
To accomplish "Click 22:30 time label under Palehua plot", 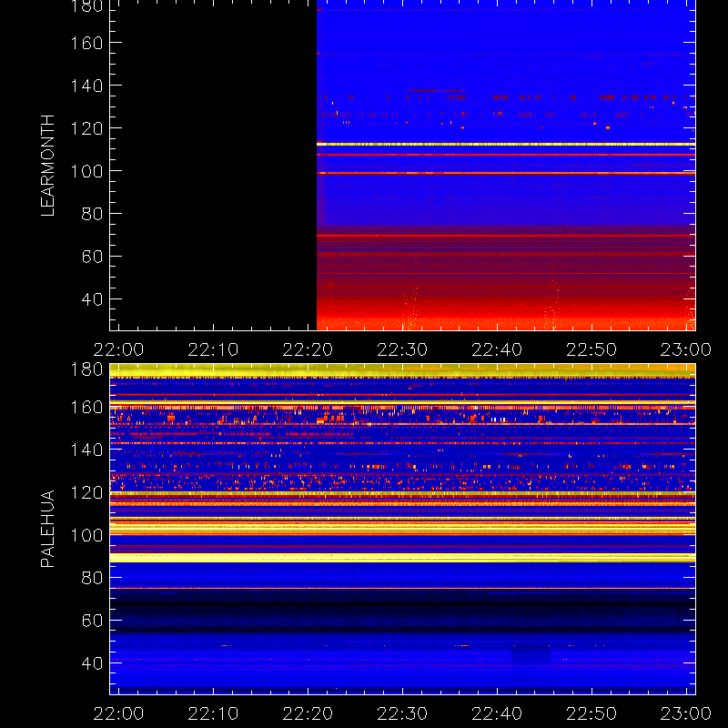I will (402, 713).
